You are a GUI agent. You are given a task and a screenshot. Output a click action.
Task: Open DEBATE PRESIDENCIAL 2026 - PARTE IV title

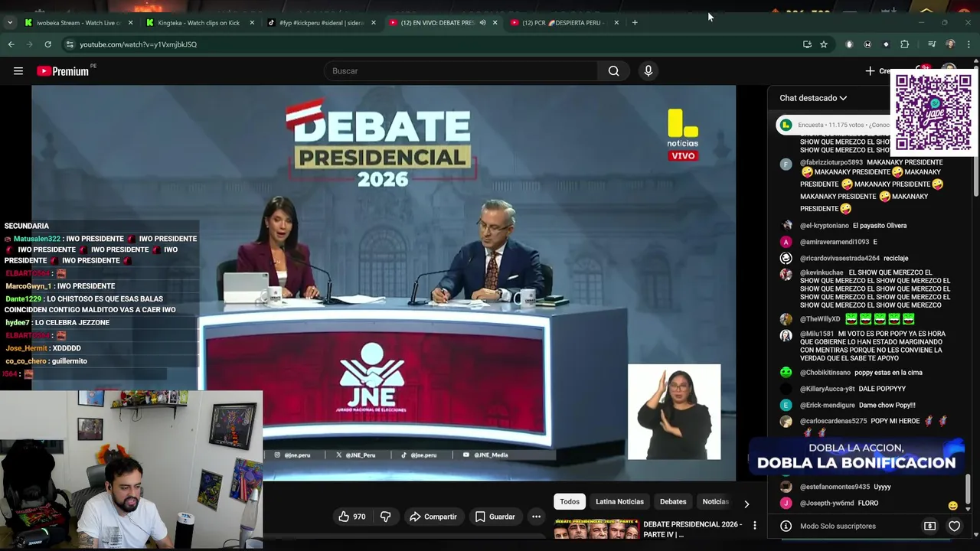tap(693, 529)
